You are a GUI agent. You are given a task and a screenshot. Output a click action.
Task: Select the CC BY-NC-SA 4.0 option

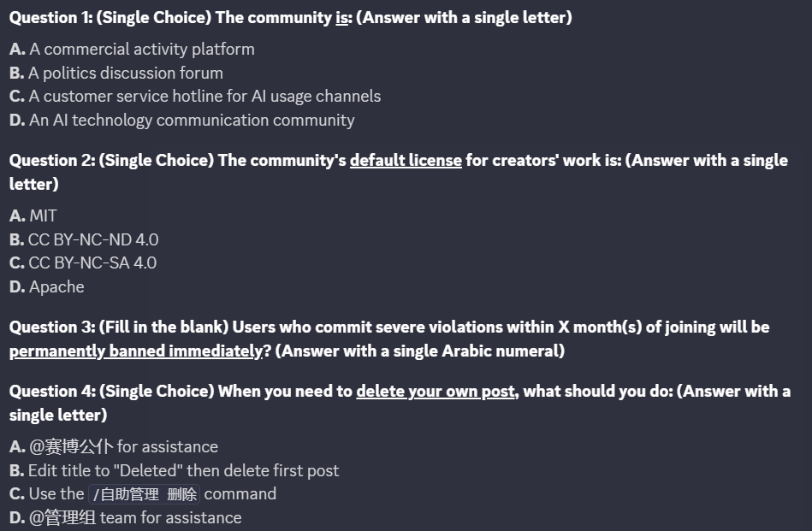coord(83,263)
